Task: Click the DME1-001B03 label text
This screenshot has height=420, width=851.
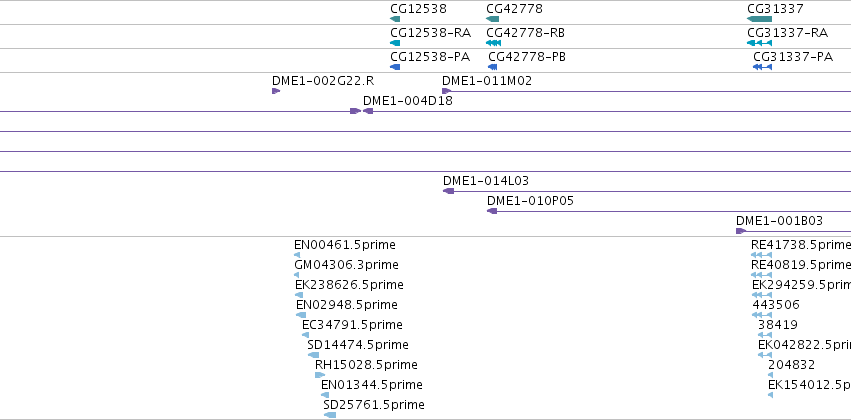Action: [779, 220]
